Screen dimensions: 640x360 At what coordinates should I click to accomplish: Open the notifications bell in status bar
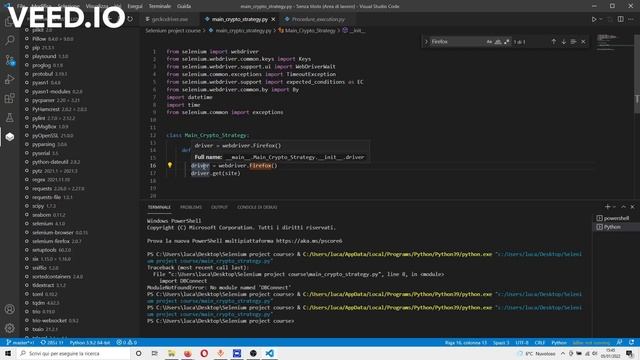coord(631,342)
